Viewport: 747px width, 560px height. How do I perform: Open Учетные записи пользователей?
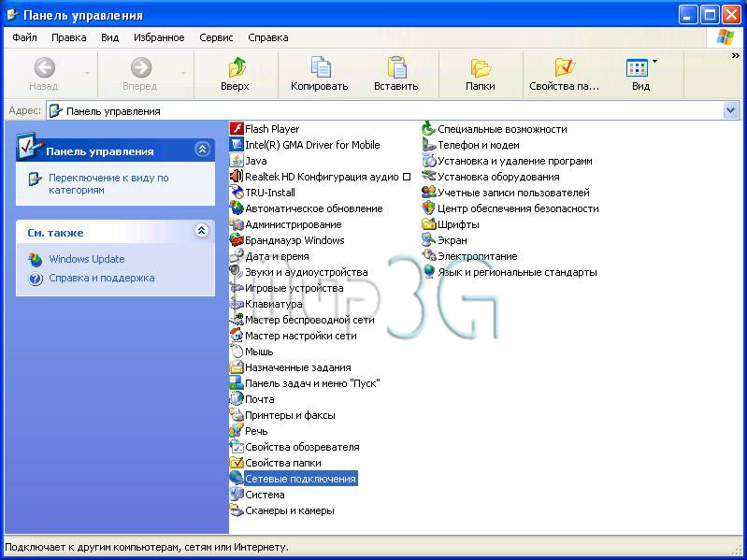pos(507,193)
